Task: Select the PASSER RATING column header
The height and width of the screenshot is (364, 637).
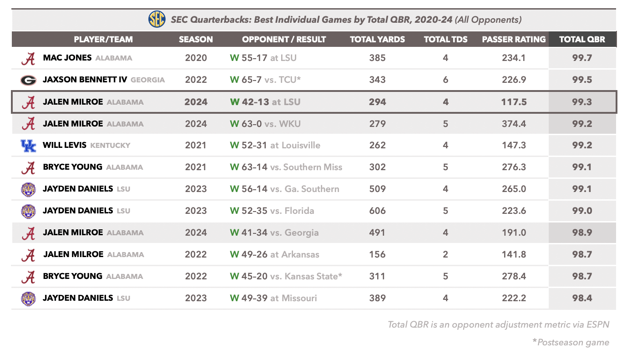Action: tap(514, 39)
